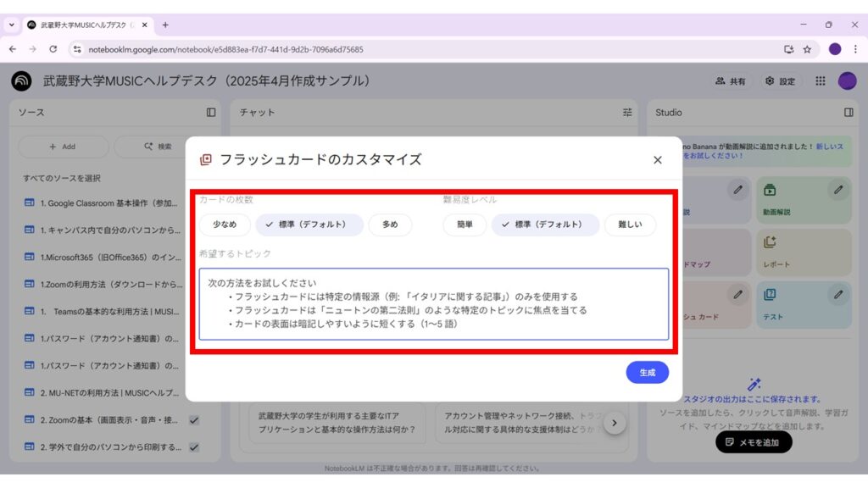Click the NotebookLM logo icon
Viewport: 868px width, 488px height.
(21, 81)
